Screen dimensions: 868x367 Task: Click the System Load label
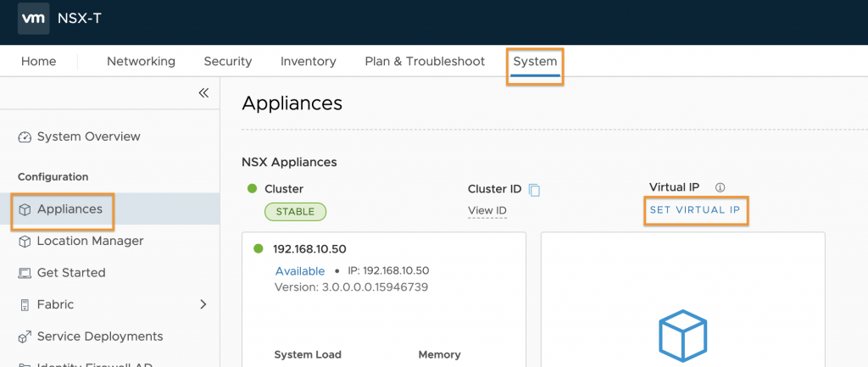(308, 355)
